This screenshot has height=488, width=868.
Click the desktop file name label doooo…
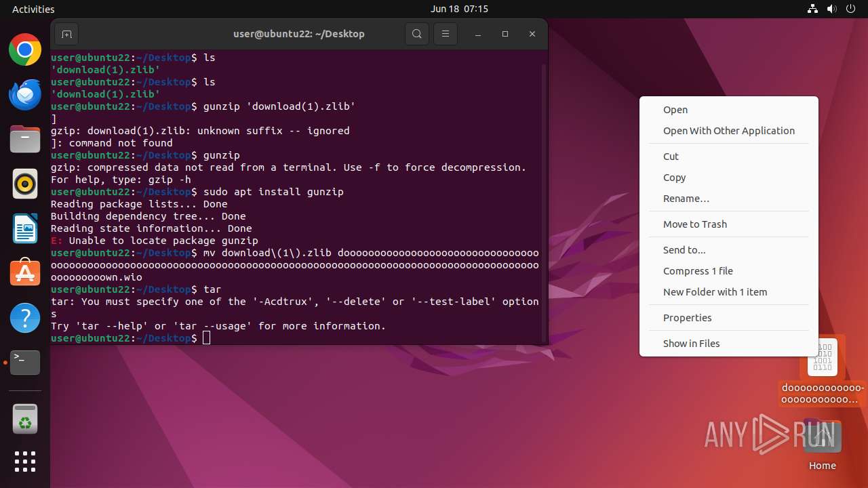(x=823, y=394)
